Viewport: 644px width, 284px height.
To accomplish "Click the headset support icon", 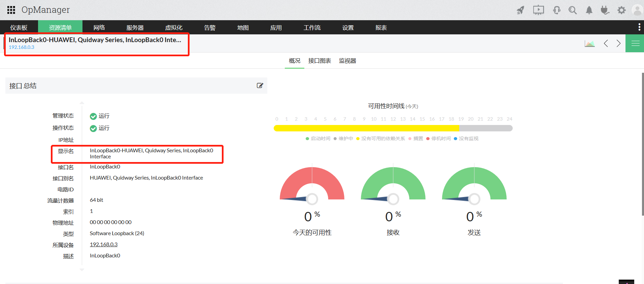I will 556,10.
